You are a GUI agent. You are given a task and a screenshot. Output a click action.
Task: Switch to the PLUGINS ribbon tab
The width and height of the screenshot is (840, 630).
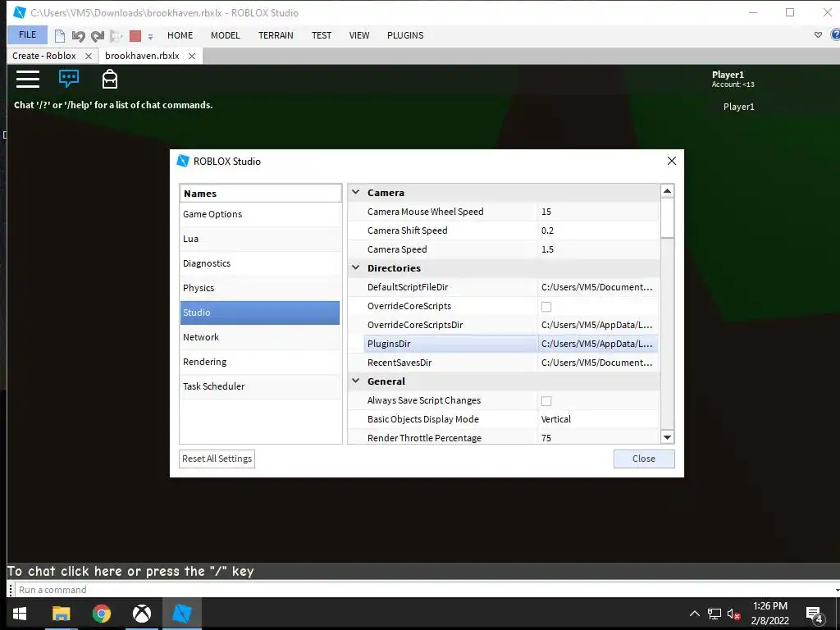pos(405,35)
